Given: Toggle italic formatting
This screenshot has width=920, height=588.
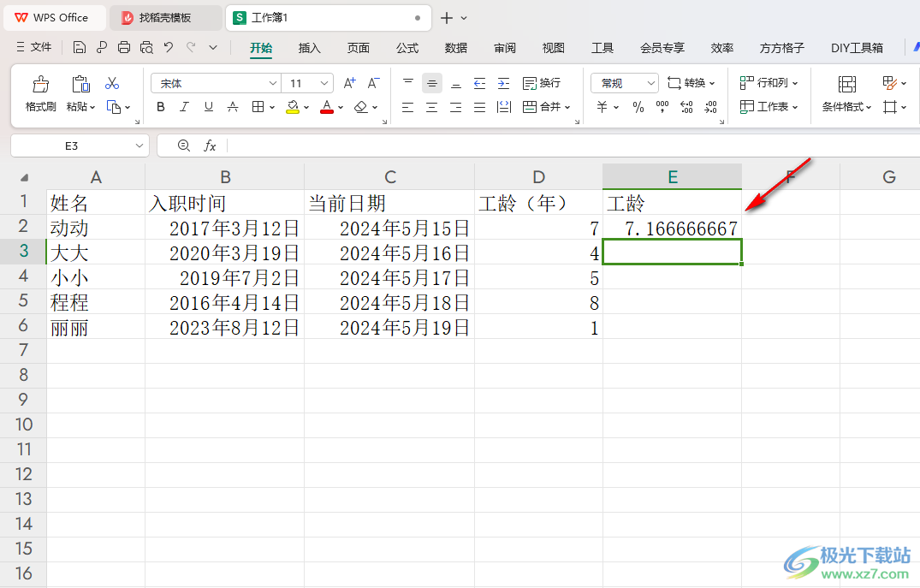Looking at the screenshot, I should coord(184,107).
